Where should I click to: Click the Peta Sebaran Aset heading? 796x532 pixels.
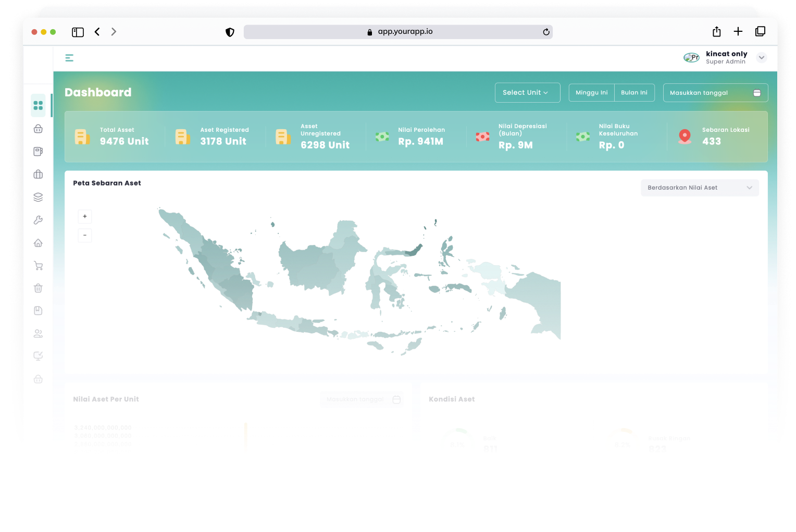click(107, 183)
